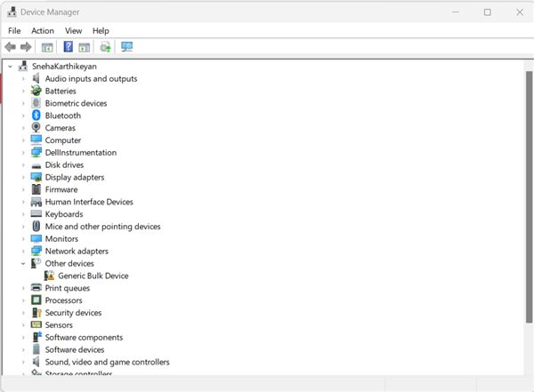This screenshot has width=534, height=392.
Task: Select the Cameras webcam icon
Action: pyautogui.click(x=36, y=128)
